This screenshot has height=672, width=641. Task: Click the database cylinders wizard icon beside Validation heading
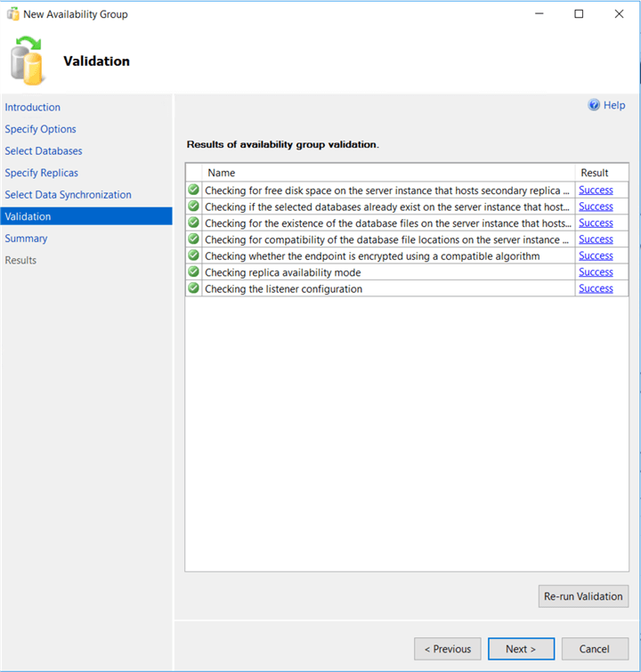(27, 61)
